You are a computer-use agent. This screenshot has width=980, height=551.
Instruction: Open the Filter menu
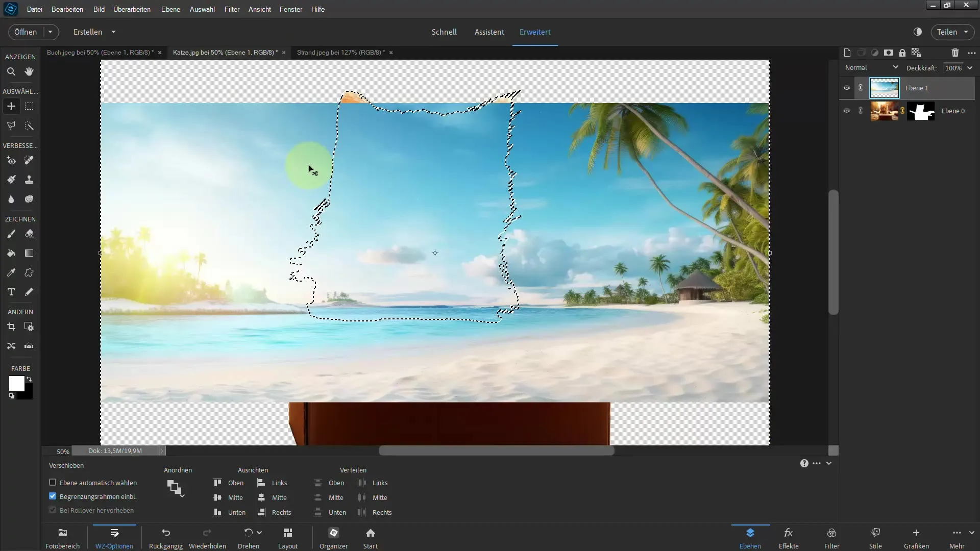pos(232,9)
